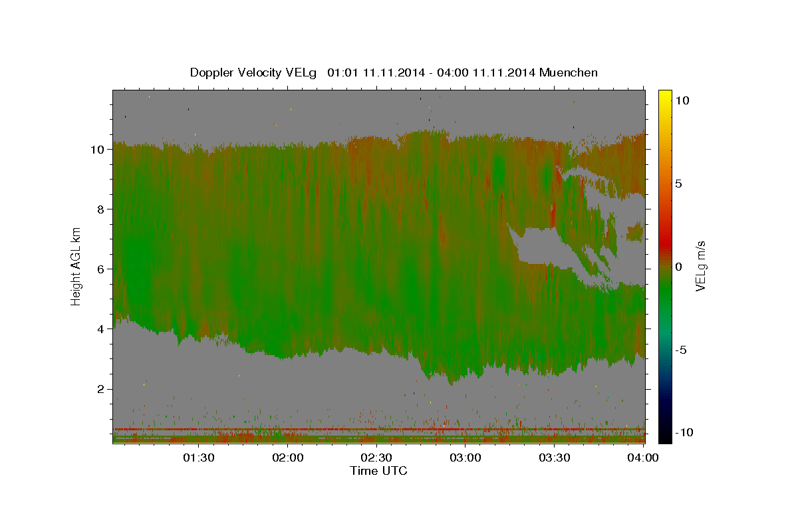This screenshot has width=798, height=532.
Task: Click the colorbar value label 5
Action: click(x=680, y=184)
